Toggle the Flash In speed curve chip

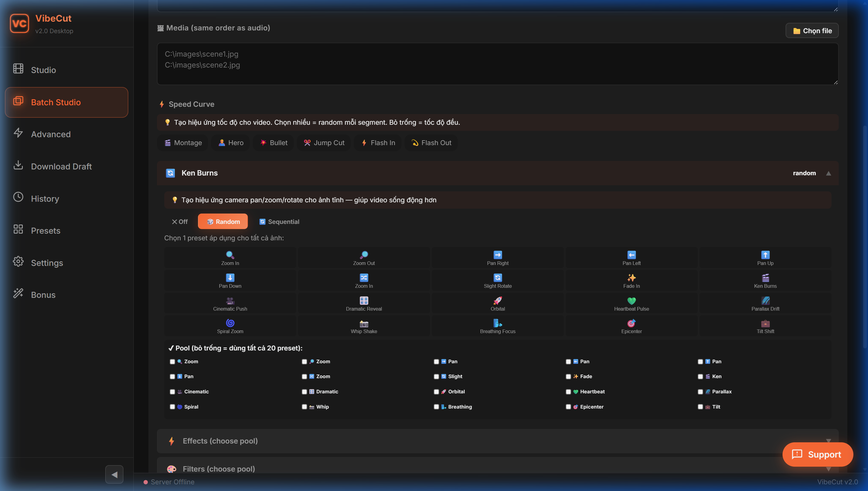(377, 143)
